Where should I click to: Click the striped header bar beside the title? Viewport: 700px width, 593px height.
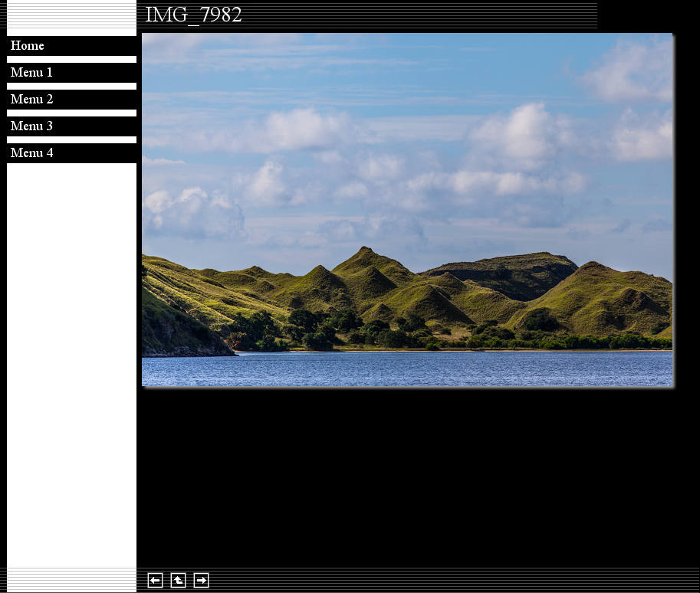coord(422,15)
